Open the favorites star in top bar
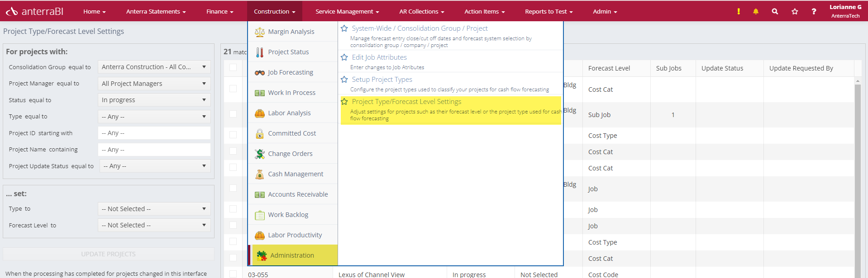This screenshot has height=278, width=868. [795, 11]
